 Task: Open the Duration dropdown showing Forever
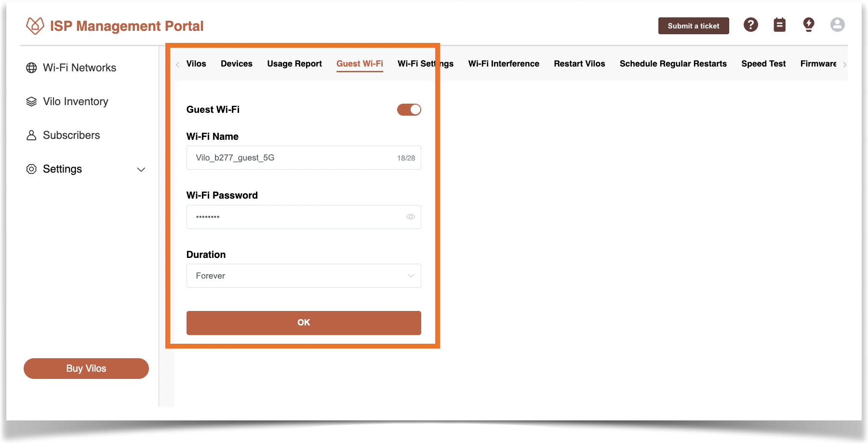point(304,276)
